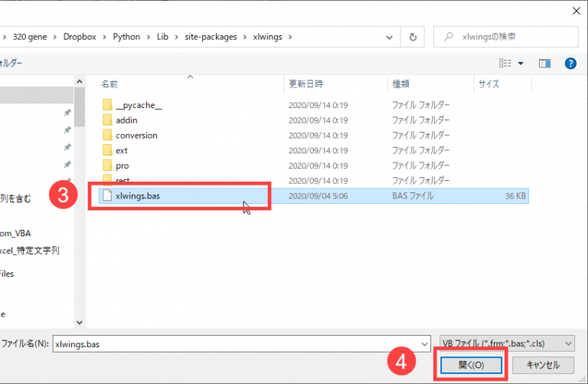Expand chevron between Lib and site-packages
The image size is (588, 384).
click(x=176, y=37)
